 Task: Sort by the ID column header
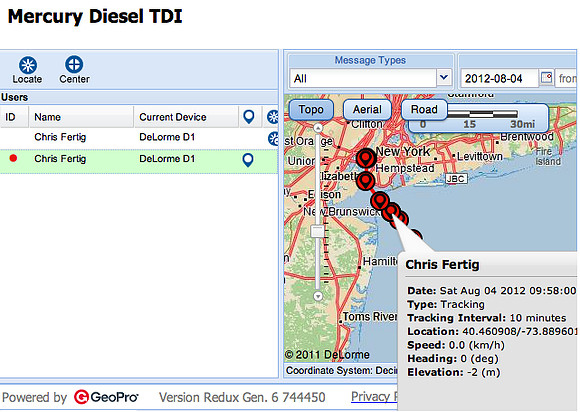click(x=14, y=117)
